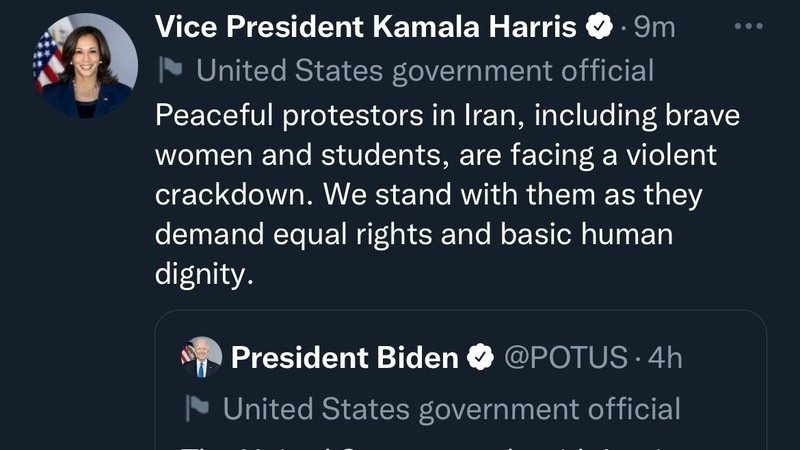Open the more options ellipsis menu

point(748,27)
